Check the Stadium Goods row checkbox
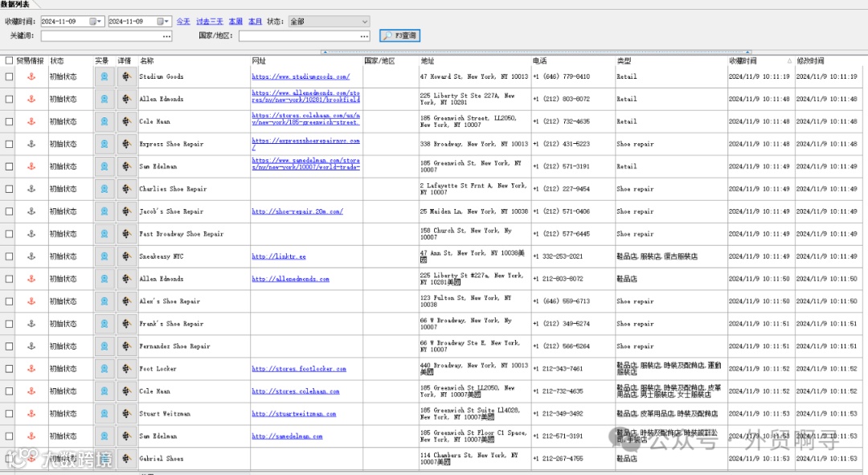Image resolution: width=868 pixels, height=475 pixels. click(9, 76)
